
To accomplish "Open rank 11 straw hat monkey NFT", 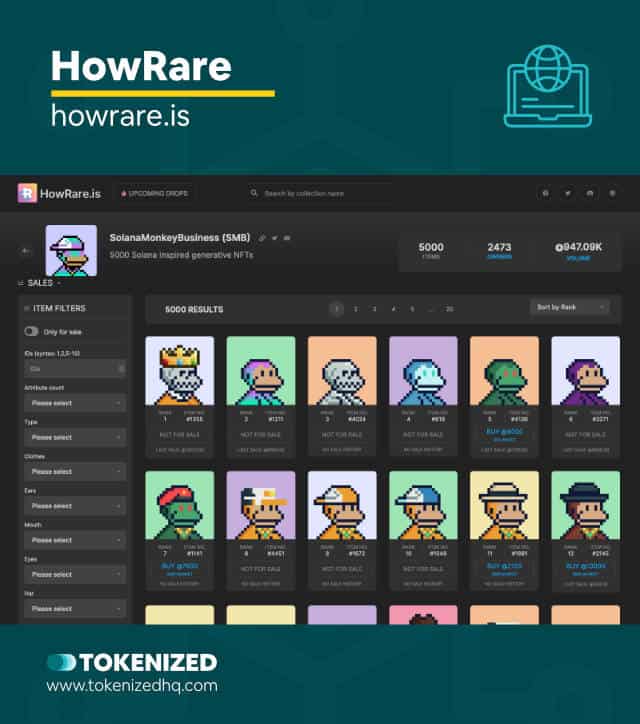I will pyautogui.click(x=504, y=505).
